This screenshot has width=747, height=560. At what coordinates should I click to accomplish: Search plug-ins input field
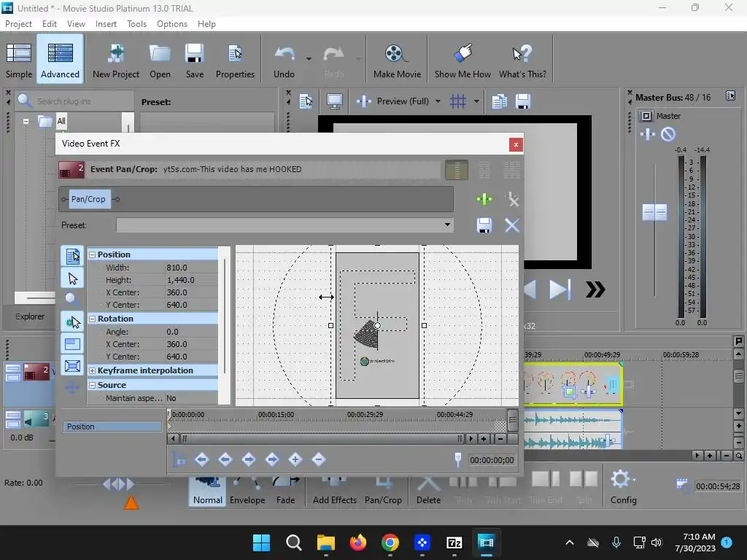pos(82,101)
